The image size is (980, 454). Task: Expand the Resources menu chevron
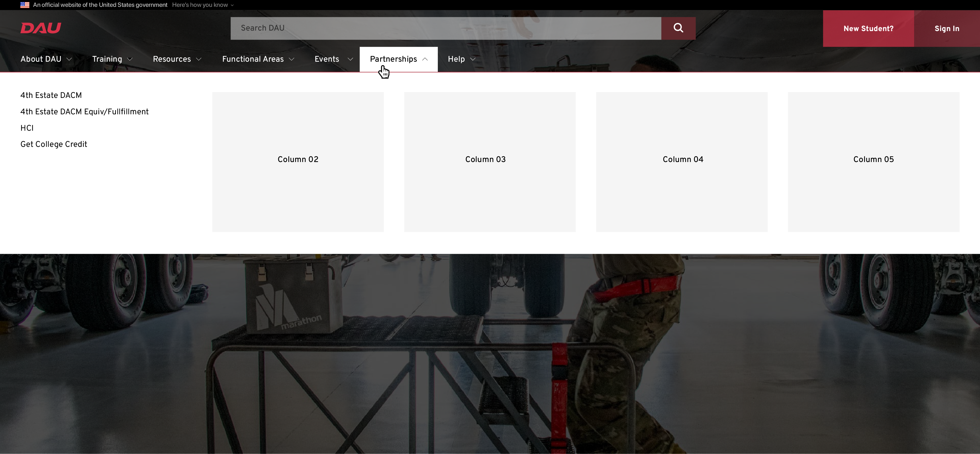click(199, 59)
